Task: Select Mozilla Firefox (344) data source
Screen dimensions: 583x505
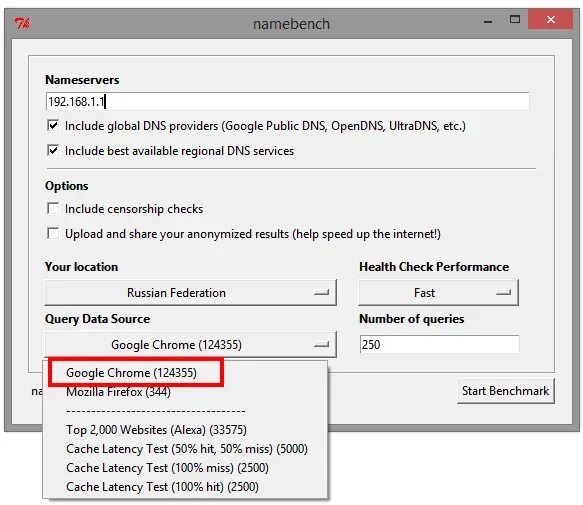Action: [118, 392]
